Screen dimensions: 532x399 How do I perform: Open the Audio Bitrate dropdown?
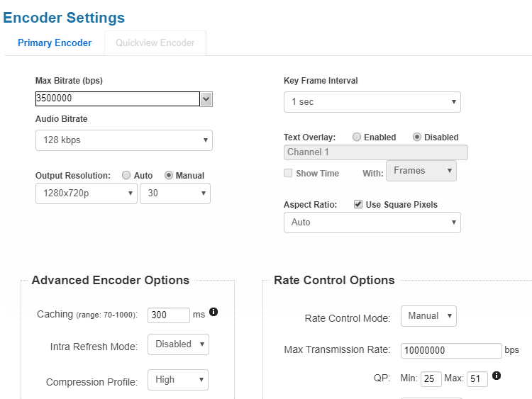coord(123,140)
